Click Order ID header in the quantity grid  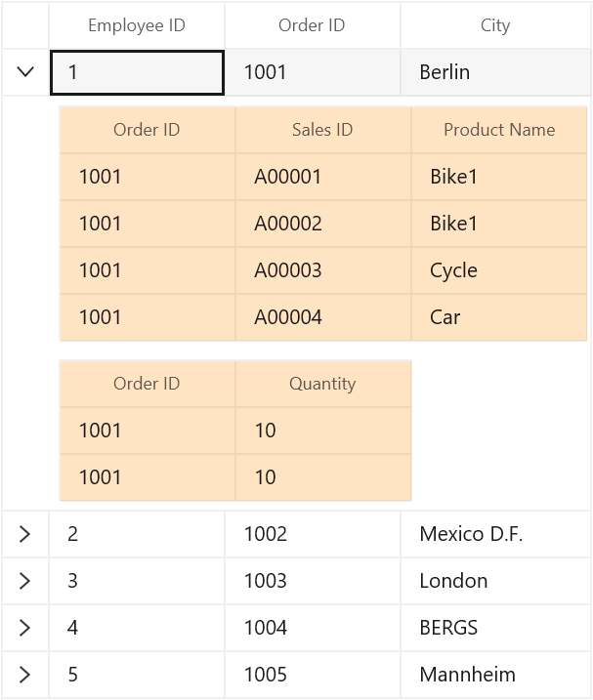(147, 384)
